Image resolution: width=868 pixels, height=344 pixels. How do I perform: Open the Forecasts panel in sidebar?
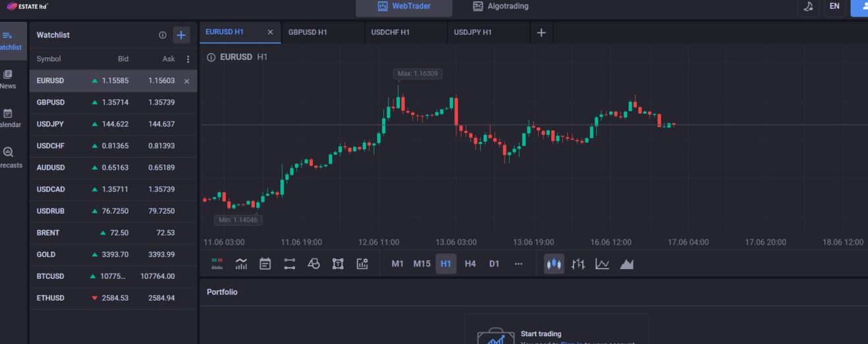pos(9,157)
